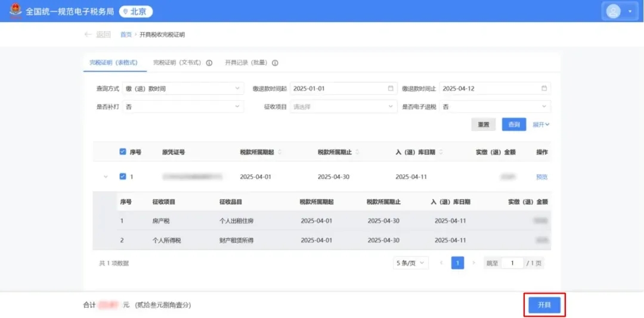Viewport: 644px width, 318px height.
Task: Open the 5条/页 page size dropdown
Action: pos(410,263)
